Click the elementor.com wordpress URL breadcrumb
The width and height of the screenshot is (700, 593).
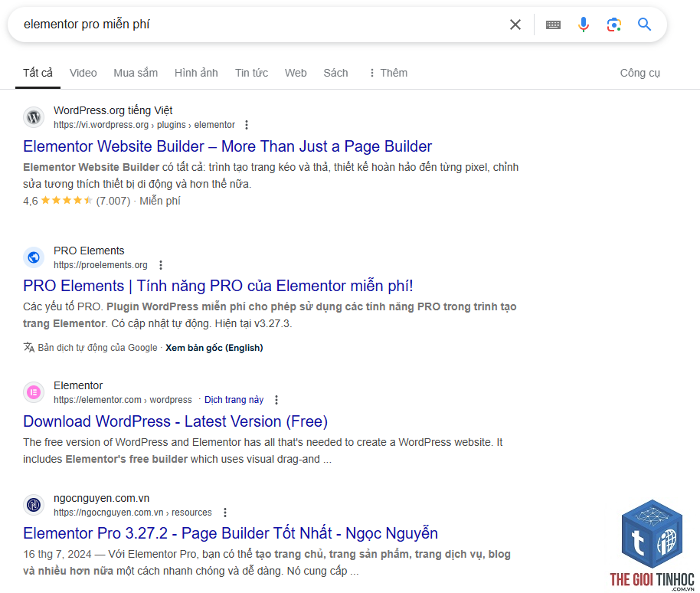click(x=123, y=400)
